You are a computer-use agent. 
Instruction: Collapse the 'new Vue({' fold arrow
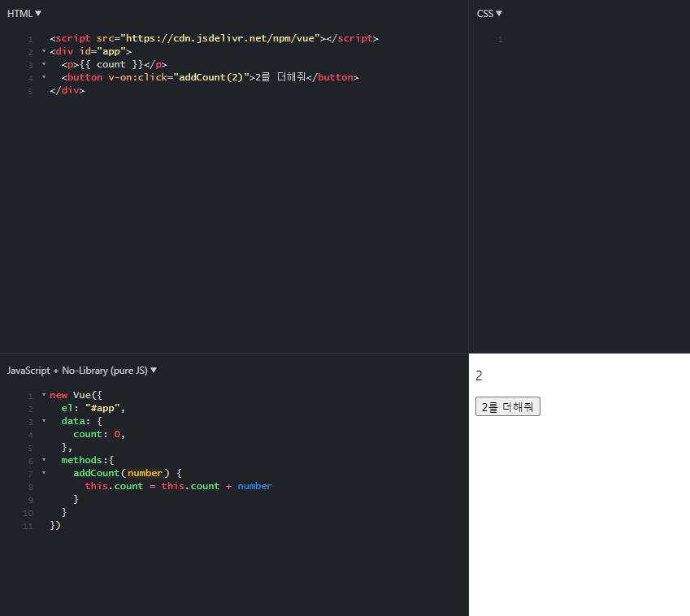(44, 395)
